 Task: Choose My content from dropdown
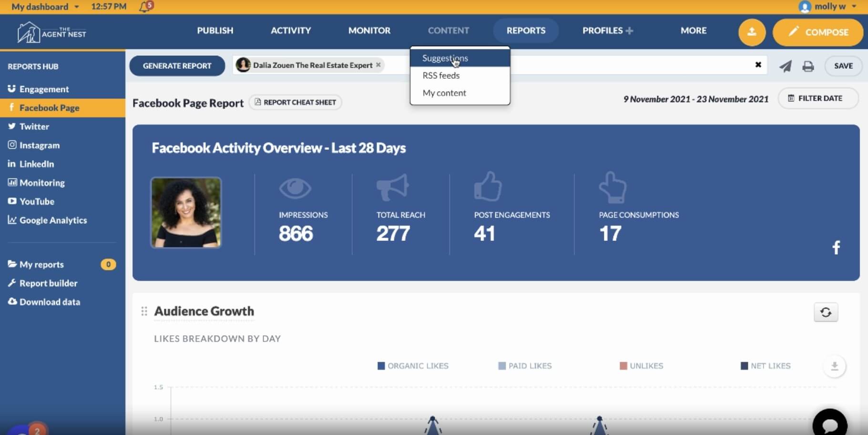[x=460, y=93]
